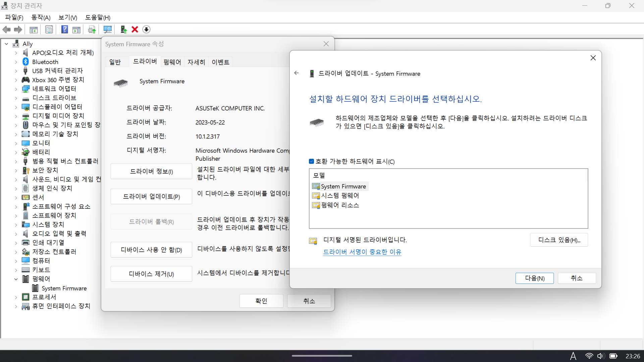
Task: Click the Wi-Fi icon in system tray
Action: click(589, 356)
